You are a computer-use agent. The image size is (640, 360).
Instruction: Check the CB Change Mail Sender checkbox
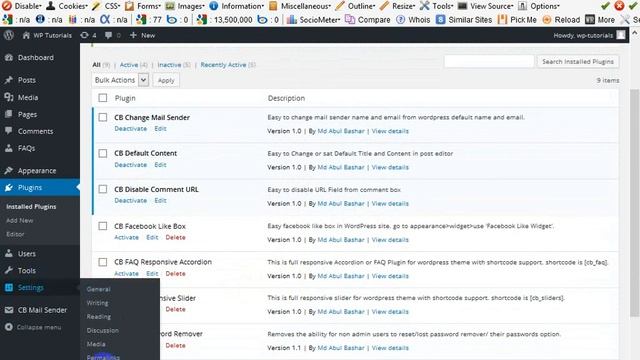[x=103, y=117]
